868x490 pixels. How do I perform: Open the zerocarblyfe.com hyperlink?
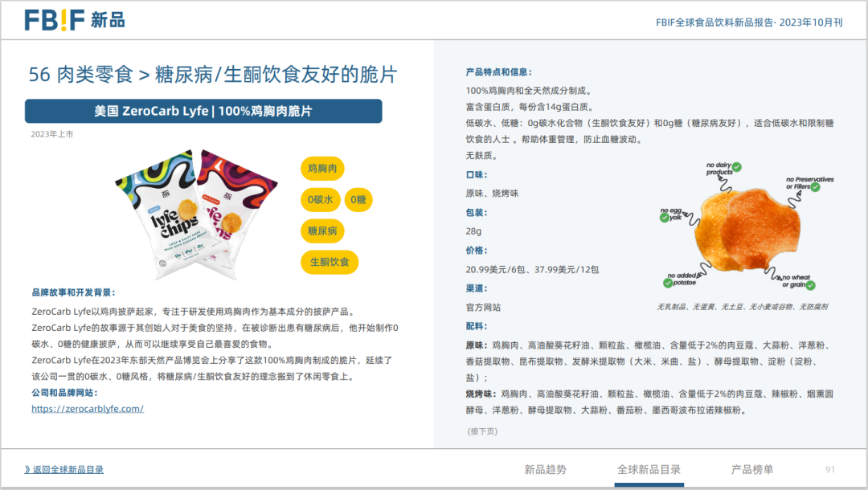click(88, 408)
